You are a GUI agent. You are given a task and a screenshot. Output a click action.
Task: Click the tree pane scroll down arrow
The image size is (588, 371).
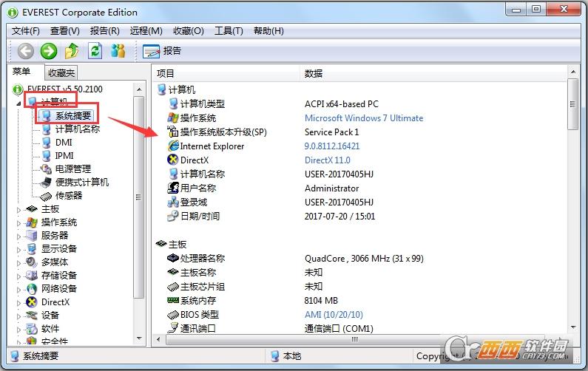tap(139, 338)
